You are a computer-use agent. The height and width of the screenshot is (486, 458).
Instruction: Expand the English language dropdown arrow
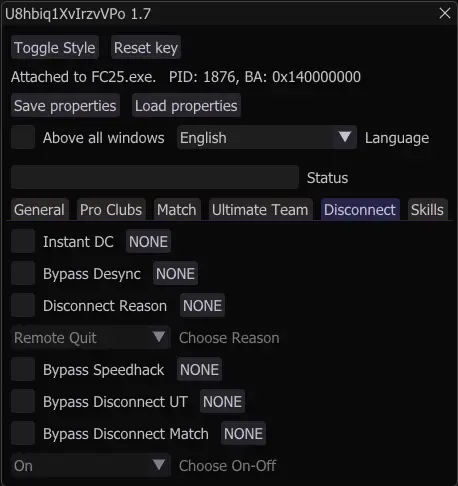pyautogui.click(x=345, y=137)
